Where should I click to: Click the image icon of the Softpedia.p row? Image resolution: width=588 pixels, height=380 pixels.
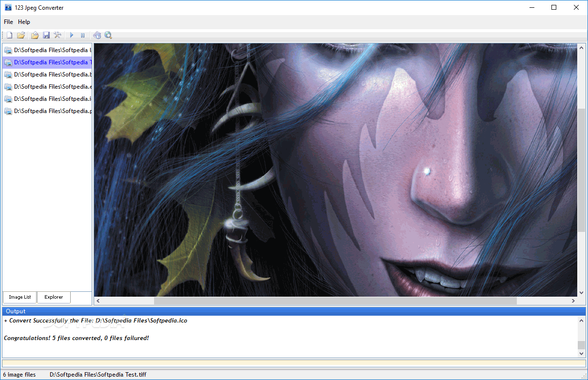(8, 111)
